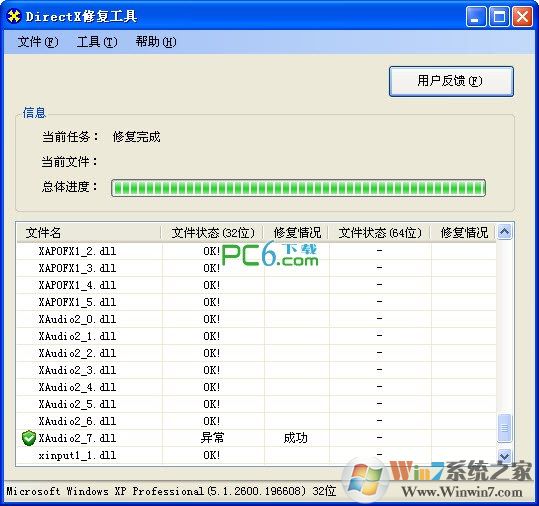Image resolution: width=539 pixels, height=506 pixels.
Task: Click the 文件状态(32位) column header
Action: [212, 233]
